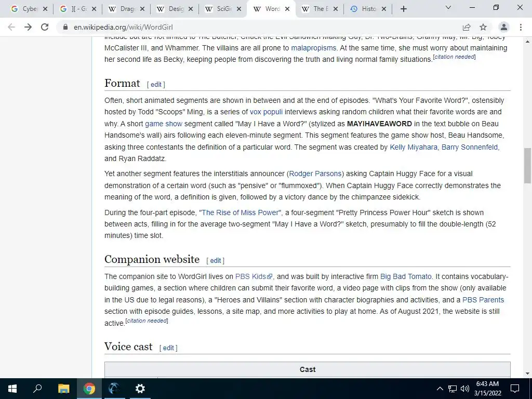Open the network status tray icon
The height and width of the screenshot is (399, 532).
tap(453, 389)
